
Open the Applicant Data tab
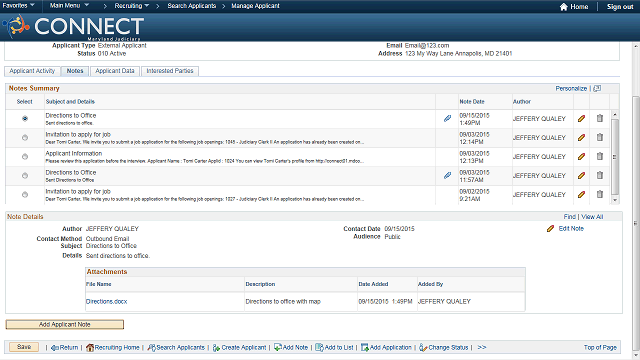tap(115, 71)
